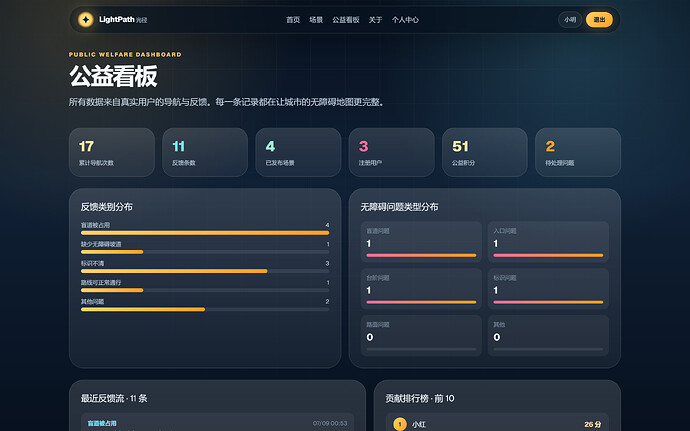Select the 入口问题 issue type tile

click(x=548, y=242)
